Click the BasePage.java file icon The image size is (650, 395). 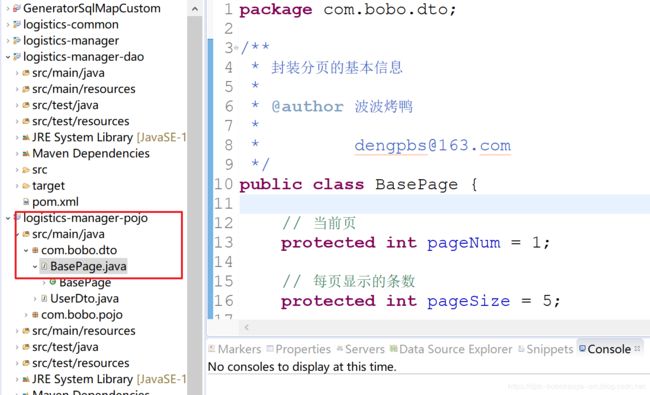click(x=44, y=266)
